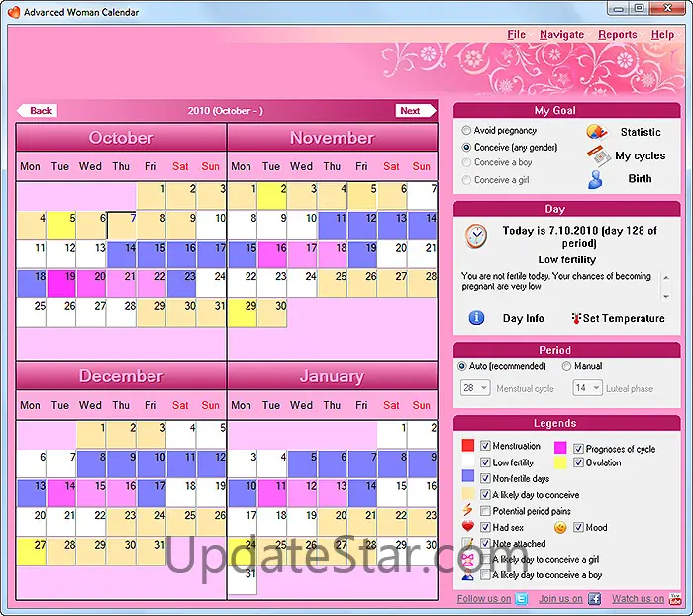Open the Statistic pie chart icon
This screenshot has width=693, height=616.
click(596, 131)
